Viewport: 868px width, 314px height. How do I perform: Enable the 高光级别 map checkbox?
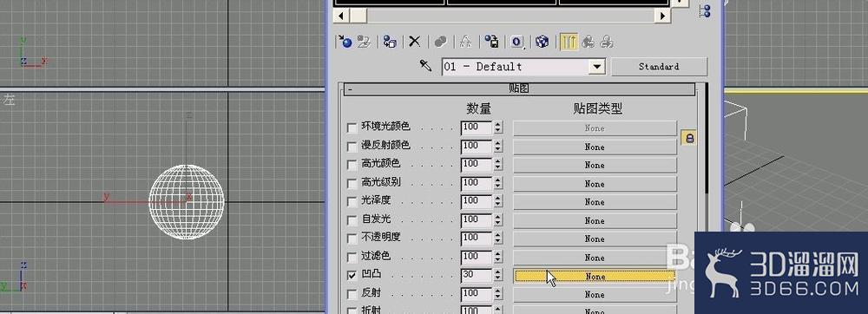(x=352, y=183)
